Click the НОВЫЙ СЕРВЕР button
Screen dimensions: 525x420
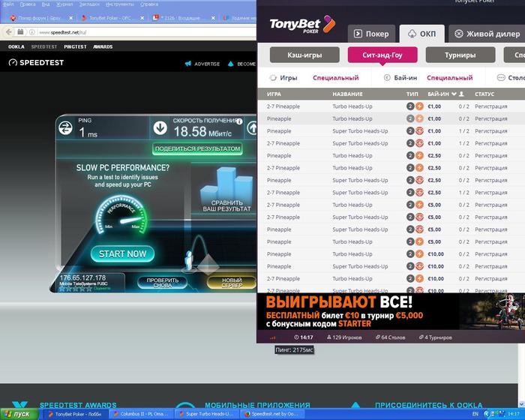[232, 283]
